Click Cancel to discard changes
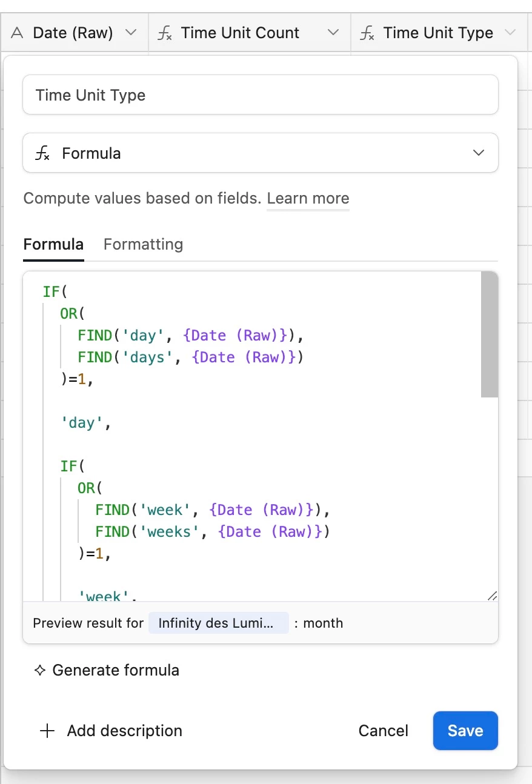Image resolution: width=532 pixels, height=784 pixels. (383, 731)
